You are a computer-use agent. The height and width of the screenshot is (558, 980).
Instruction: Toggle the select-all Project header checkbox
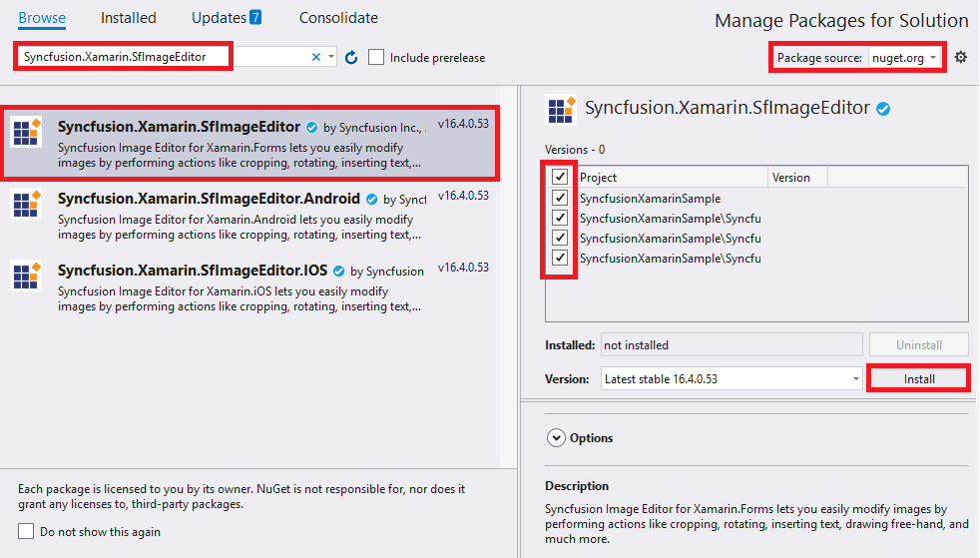tap(560, 178)
